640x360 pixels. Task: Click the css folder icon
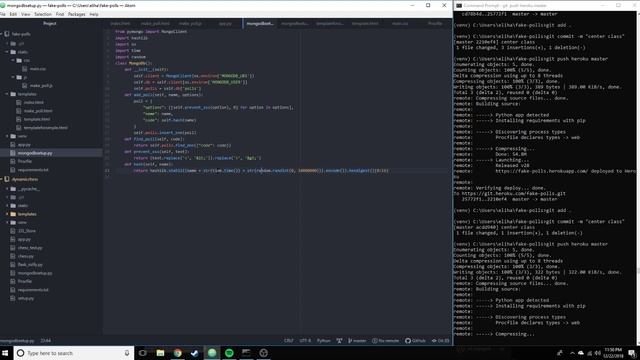point(19,60)
